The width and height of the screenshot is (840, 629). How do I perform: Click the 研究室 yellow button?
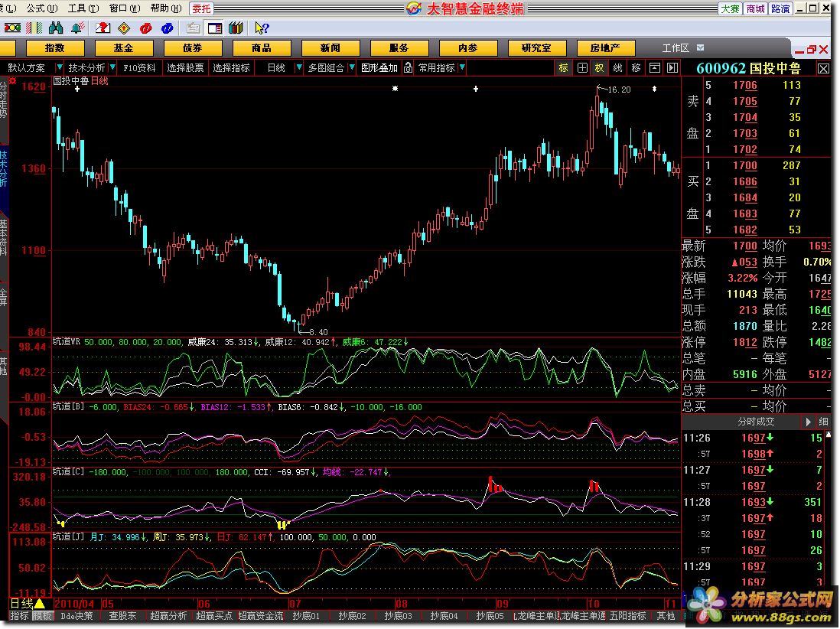tap(536, 48)
